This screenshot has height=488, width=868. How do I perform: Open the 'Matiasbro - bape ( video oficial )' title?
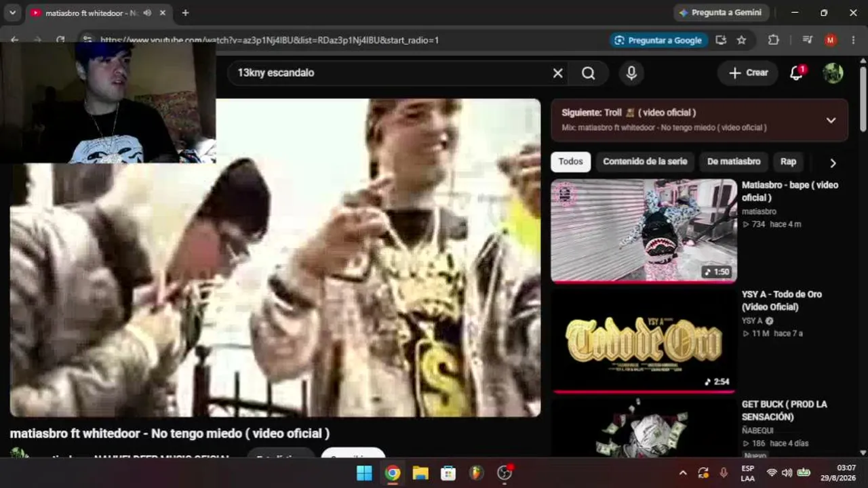coord(790,191)
